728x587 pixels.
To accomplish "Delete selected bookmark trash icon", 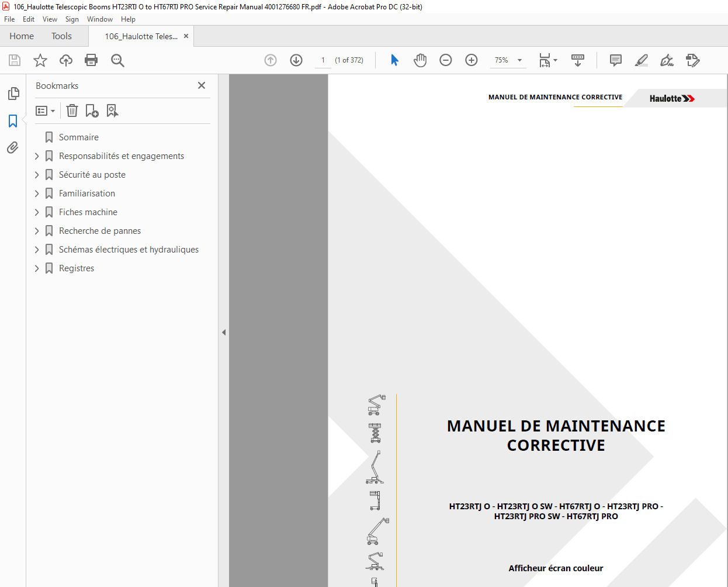I will coord(72,111).
